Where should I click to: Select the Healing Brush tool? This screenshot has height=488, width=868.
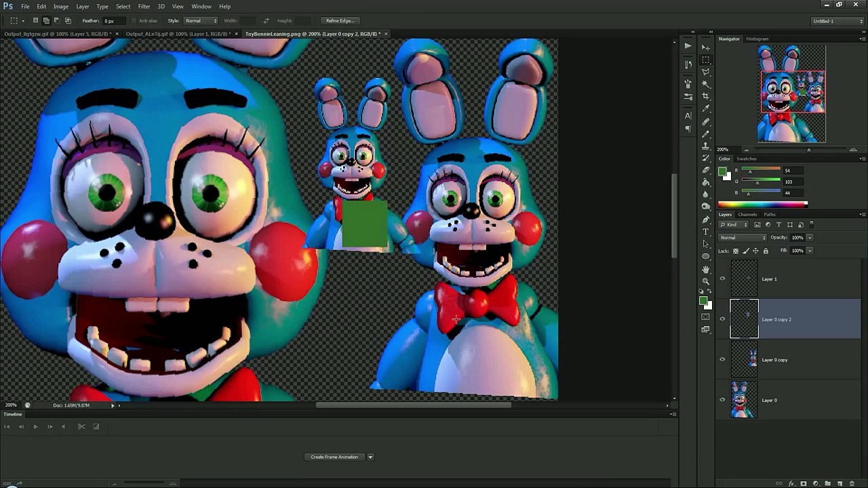pyautogui.click(x=706, y=121)
